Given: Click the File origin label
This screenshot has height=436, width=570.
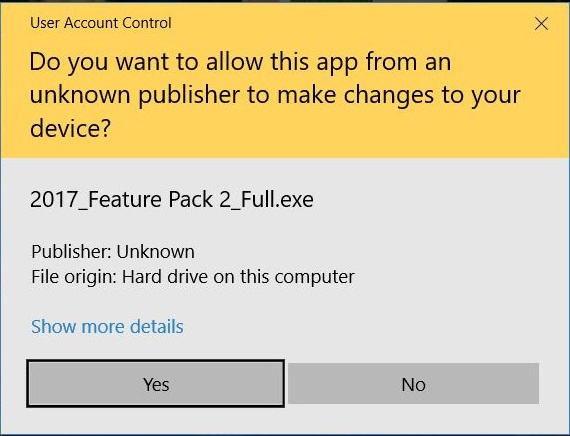Looking at the screenshot, I should (x=73, y=277).
